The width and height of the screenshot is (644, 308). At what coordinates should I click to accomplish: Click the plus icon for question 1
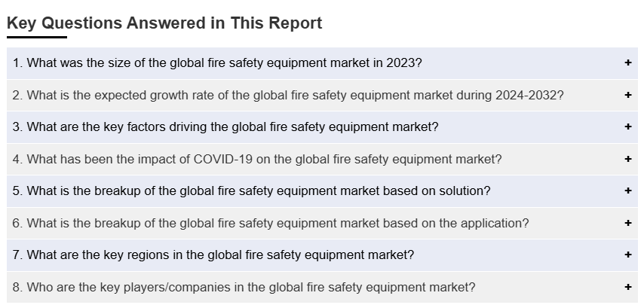[627, 63]
